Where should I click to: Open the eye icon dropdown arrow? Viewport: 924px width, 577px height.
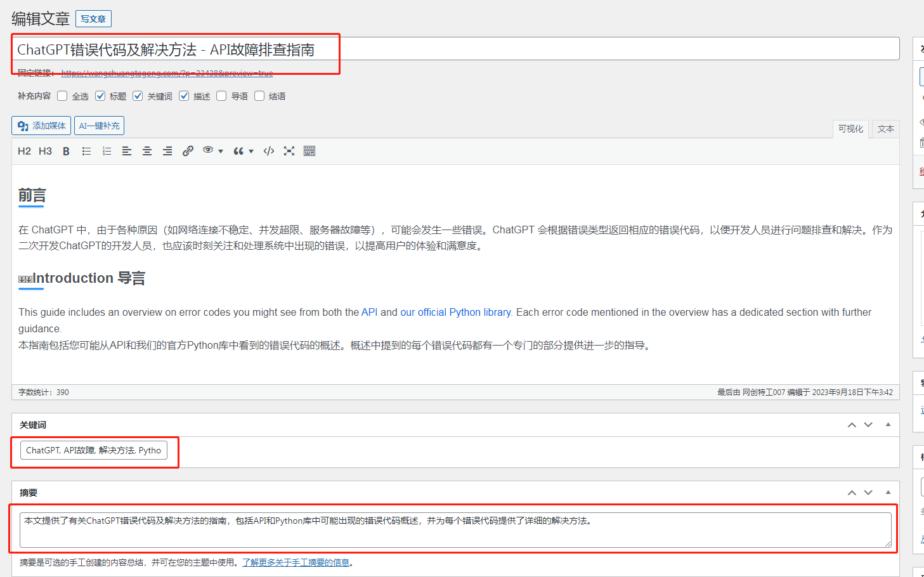(221, 152)
